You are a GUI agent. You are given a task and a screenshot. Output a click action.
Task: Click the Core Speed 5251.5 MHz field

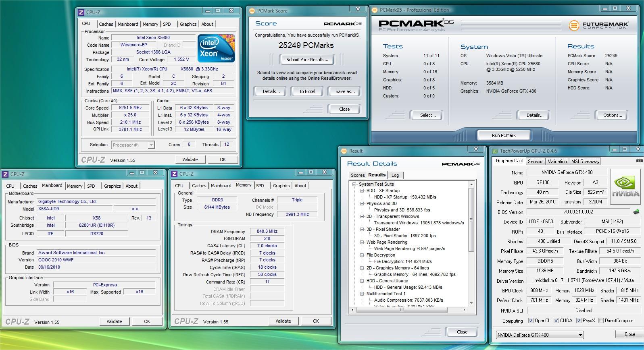130,108
